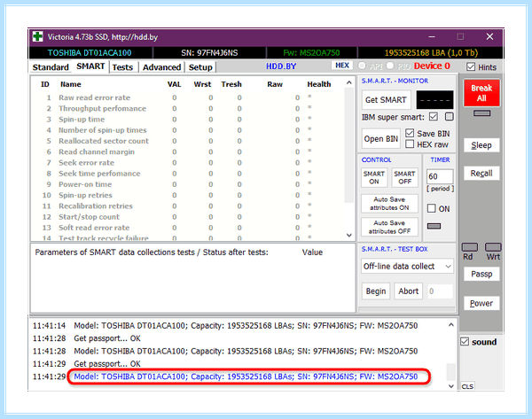Click the HEX mode button
The image size is (532, 419).
tap(342, 66)
